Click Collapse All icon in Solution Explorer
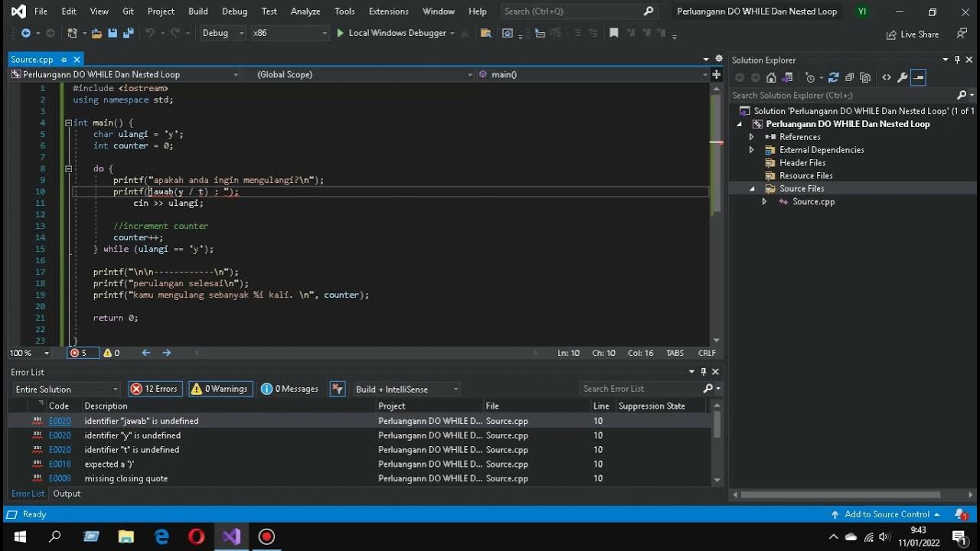 (x=850, y=77)
